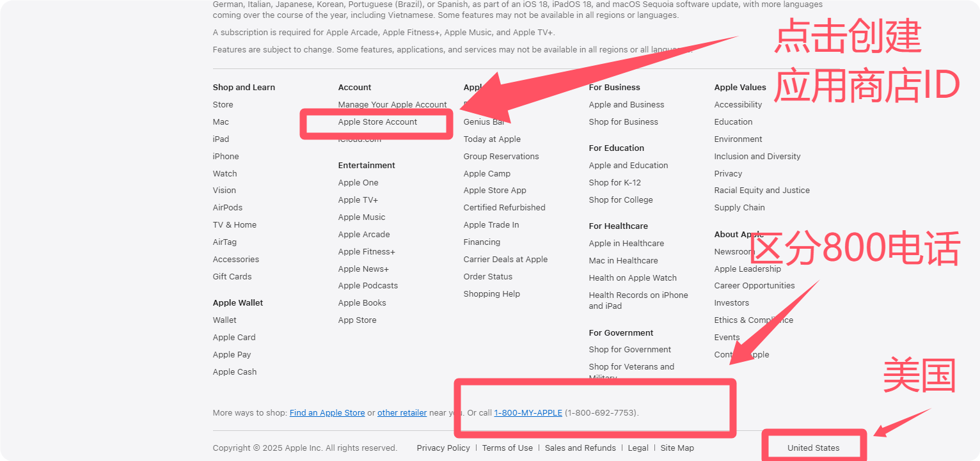The height and width of the screenshot is (461, 980).
Task: Click the Certified Refurbished link
Action: pyautogui.click(x=504, y=208)
